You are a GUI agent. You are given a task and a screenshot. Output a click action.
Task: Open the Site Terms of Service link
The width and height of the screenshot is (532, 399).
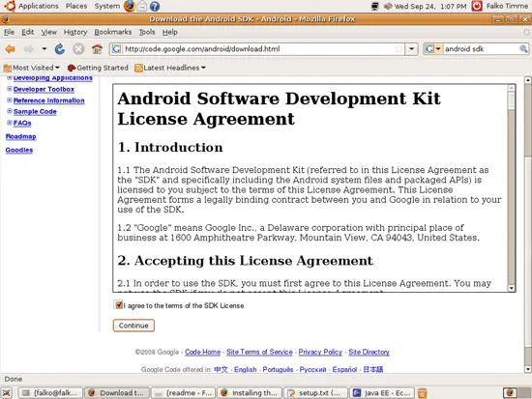[259, 352]
